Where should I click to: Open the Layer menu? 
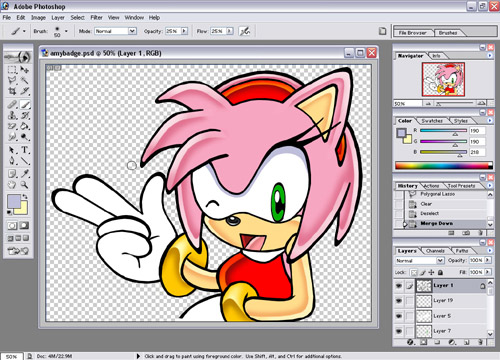[x=58, y=17]
